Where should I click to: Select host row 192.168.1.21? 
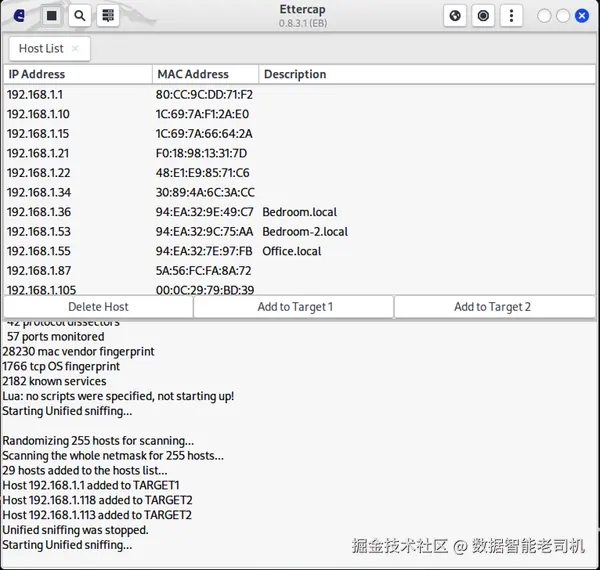[x=300, y=153]
